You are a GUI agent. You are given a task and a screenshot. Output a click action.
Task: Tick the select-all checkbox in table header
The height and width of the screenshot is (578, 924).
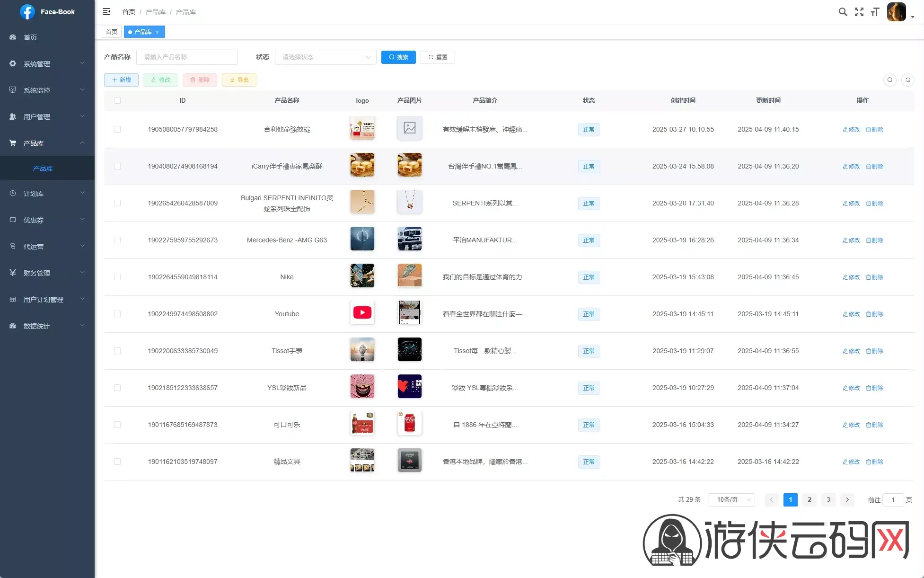117,100
